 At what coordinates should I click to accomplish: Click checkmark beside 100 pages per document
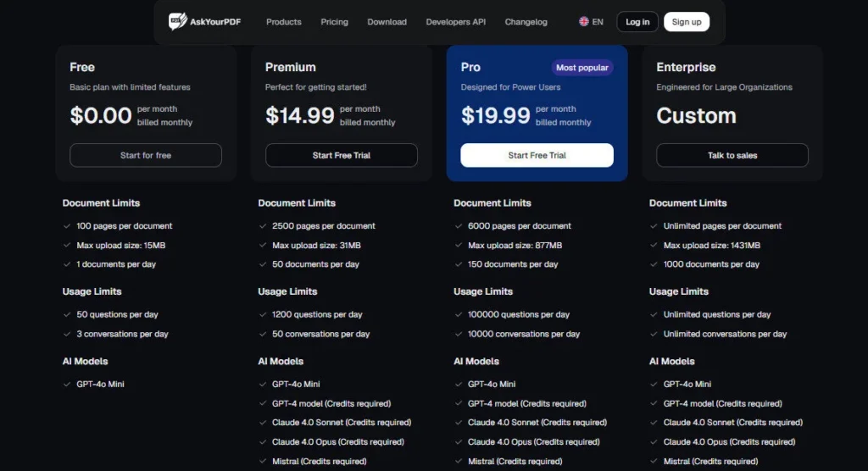67,226
